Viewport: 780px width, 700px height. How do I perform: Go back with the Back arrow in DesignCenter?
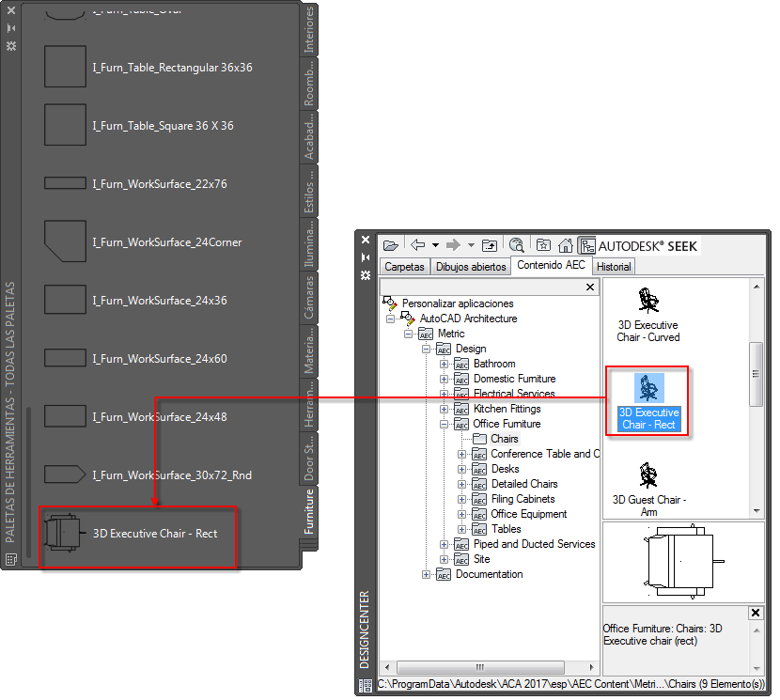418,245
